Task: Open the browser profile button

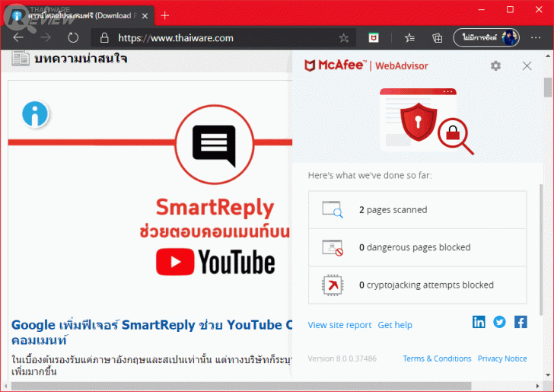Action: (486, 37)
